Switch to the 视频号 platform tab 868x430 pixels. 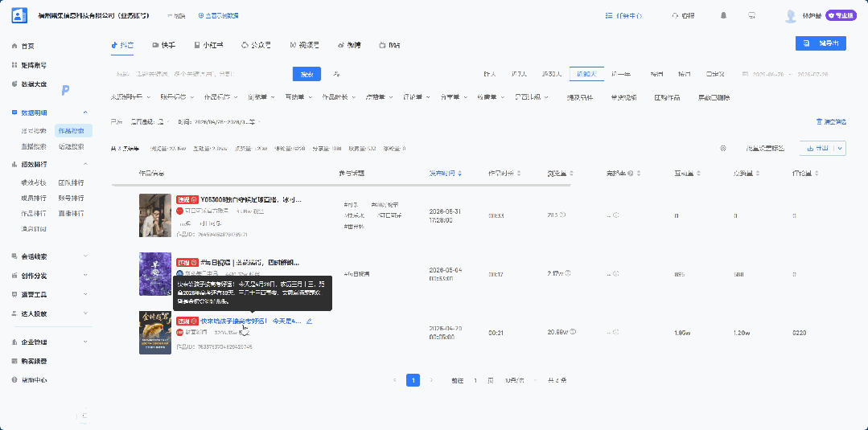[x=304, y=45]
